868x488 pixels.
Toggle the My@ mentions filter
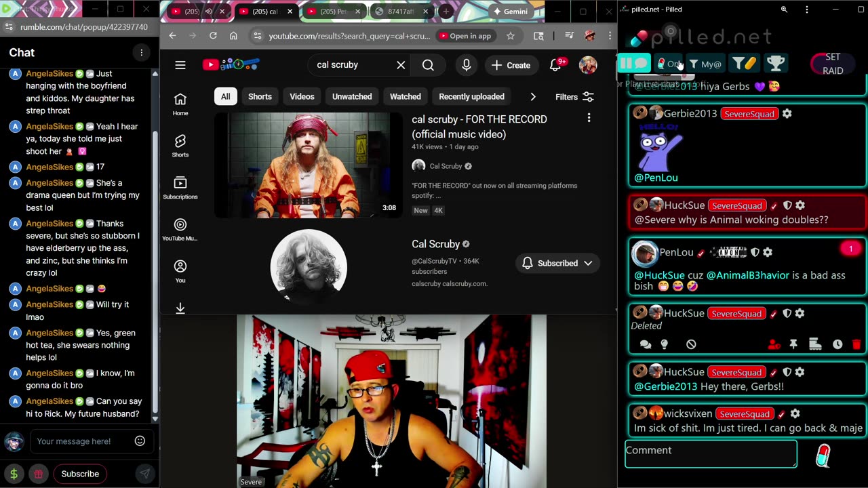click(x=705, y=64)
